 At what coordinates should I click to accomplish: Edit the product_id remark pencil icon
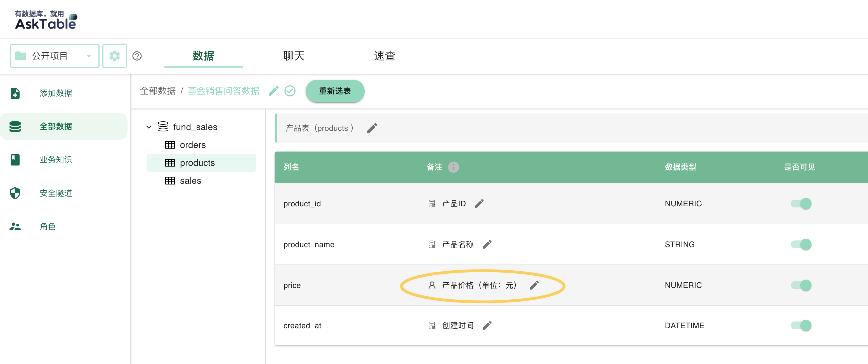[479, 203]
